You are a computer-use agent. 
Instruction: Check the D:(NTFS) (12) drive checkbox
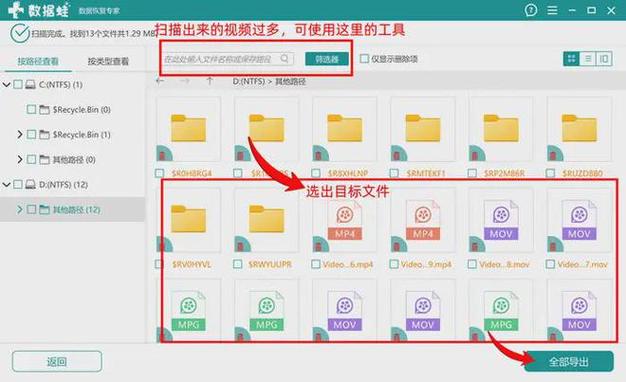pyautogui.click(x=18, y=184)
